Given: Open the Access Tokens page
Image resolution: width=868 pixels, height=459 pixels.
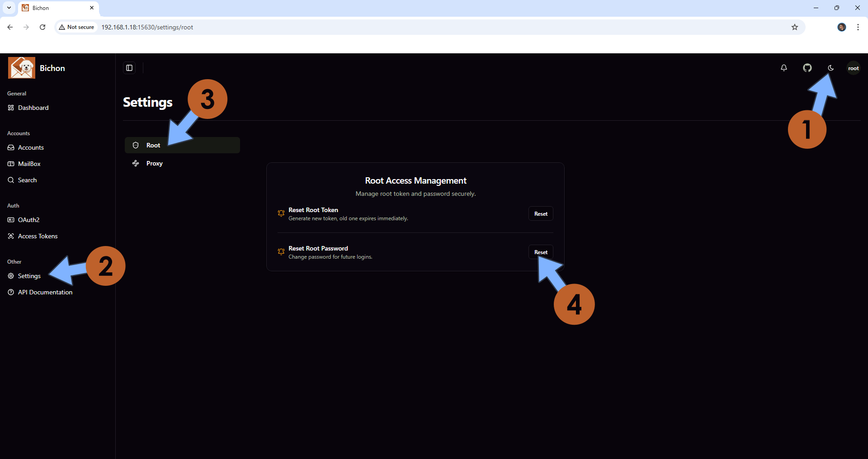Looking at the screenshot, I should [x=38, y=236].
